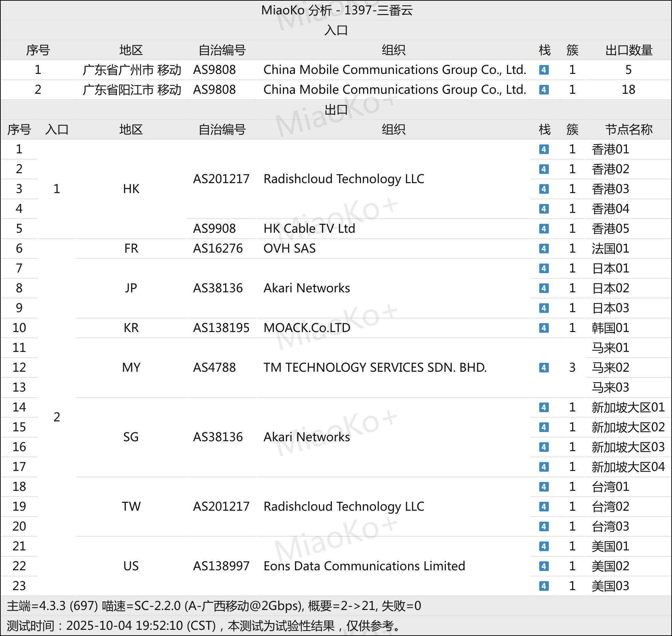Image resolution: width=672 pixels, height=636 pixels.
Task: Click Eons Data Communications Limited text
Action: tap(364, 566)
